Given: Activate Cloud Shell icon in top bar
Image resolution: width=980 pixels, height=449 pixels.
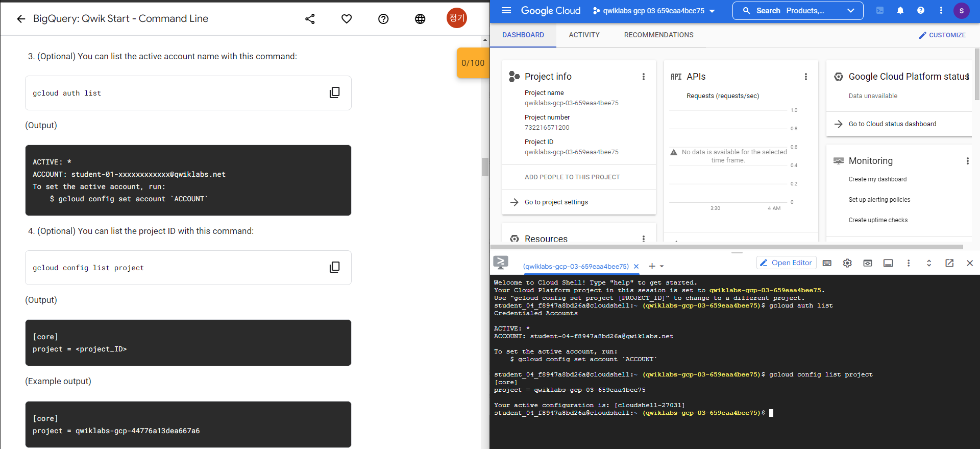Looking at the screenshot, I should 880,10.
